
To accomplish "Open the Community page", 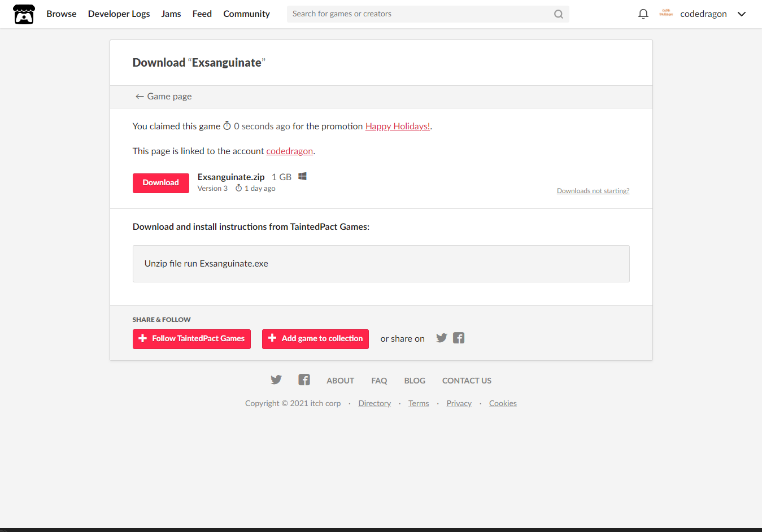I will click(x=247, y=14).
